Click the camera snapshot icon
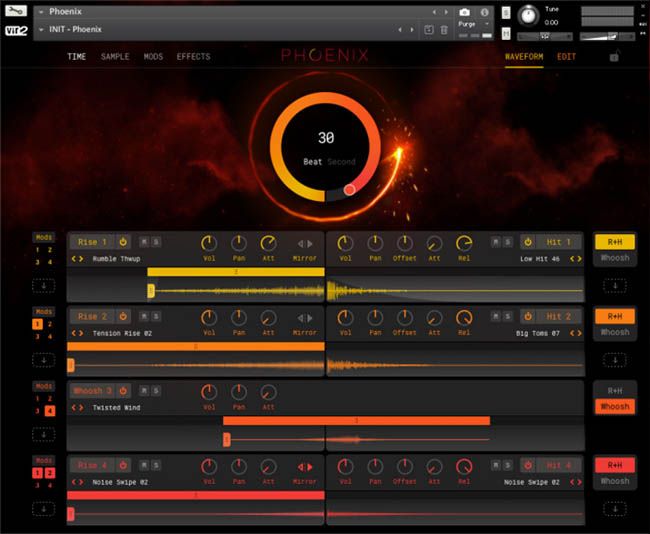This screenshot has width=650, height=534. coord(464,12)
